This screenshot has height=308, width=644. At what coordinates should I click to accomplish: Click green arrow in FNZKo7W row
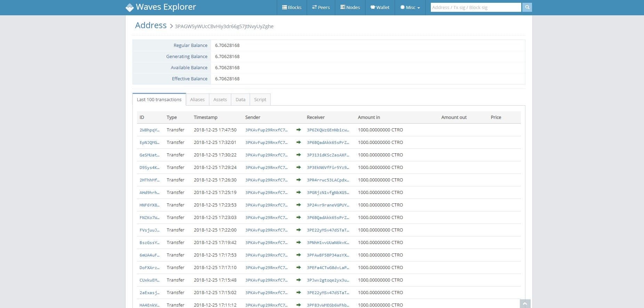click(x=298, y=218)
